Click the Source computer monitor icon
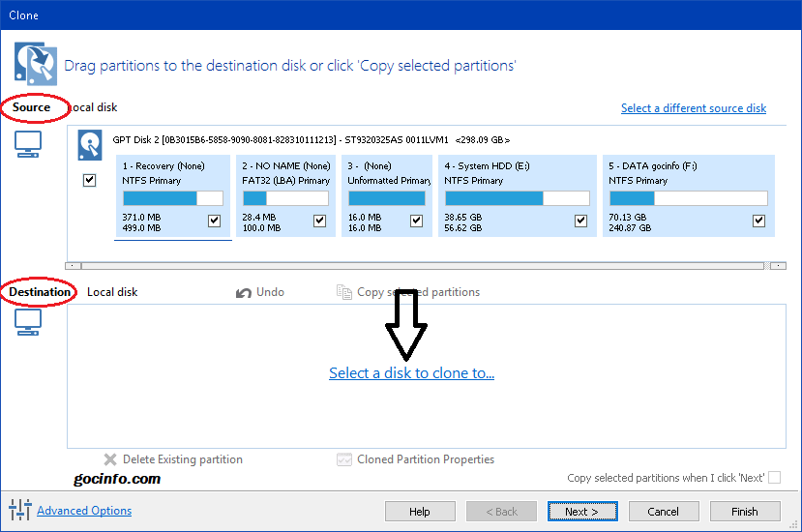 click(28, 143)
